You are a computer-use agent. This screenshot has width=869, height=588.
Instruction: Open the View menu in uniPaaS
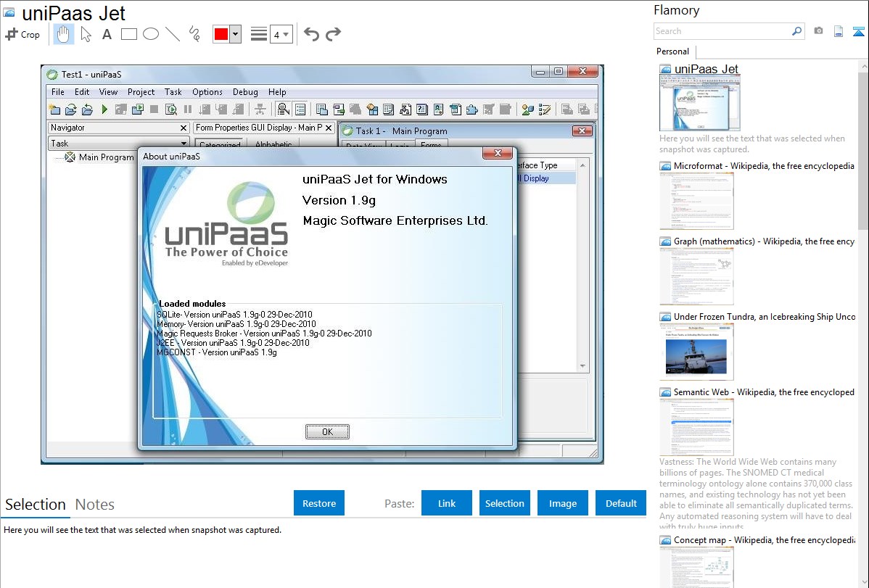click(108, 92)
